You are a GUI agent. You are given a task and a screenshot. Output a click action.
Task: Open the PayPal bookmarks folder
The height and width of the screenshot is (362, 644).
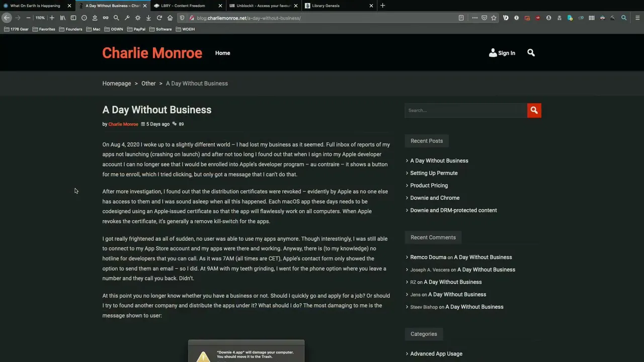tap(136, 29)
